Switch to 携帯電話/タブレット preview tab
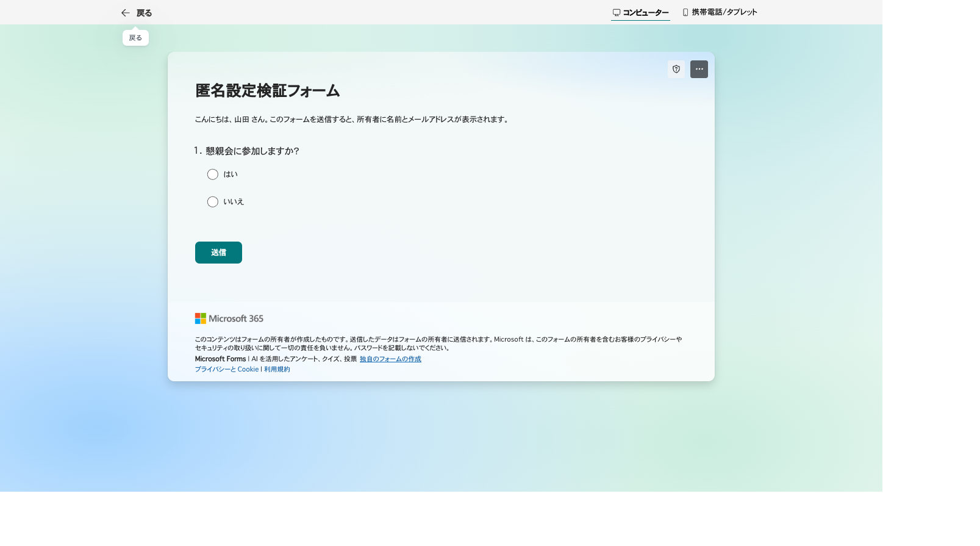 tap(720, 12)
